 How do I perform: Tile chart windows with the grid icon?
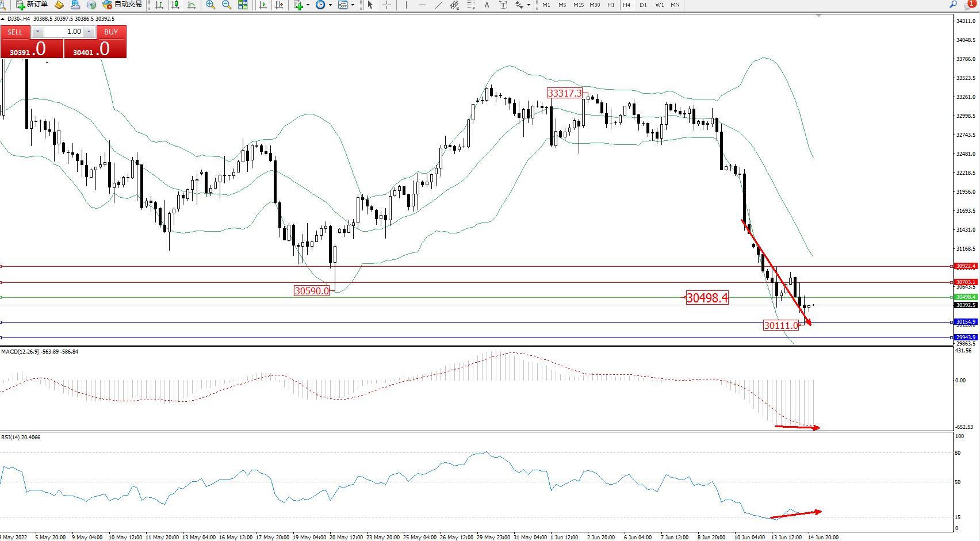point(243,5)
